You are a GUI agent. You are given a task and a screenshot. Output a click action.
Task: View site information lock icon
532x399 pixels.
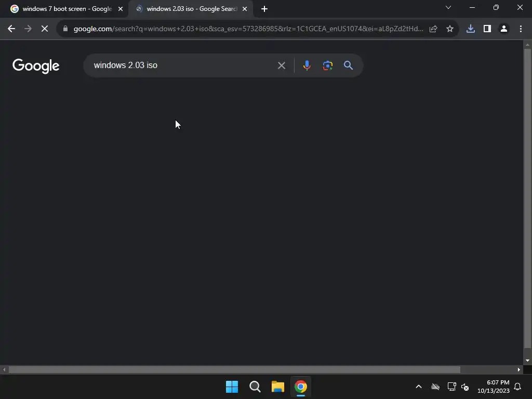pyautogui.click(x=65, y=29)
